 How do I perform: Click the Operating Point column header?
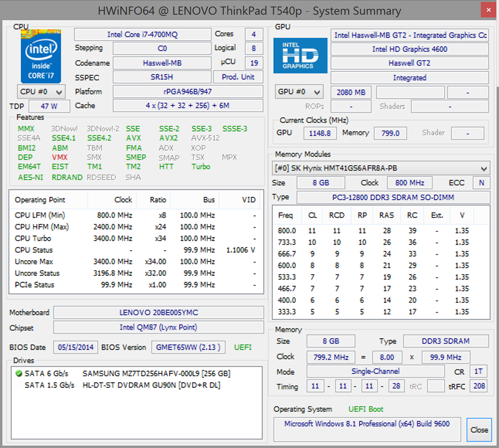39,199
